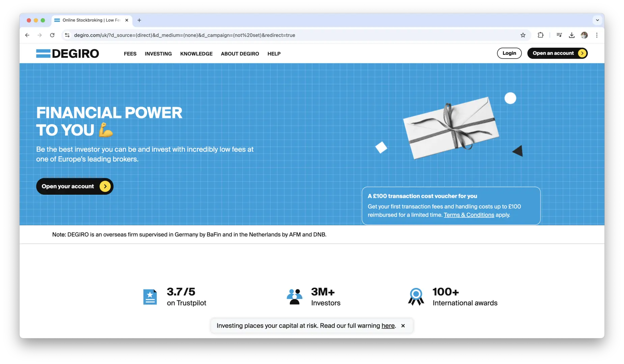
Task: Open the KNOWLEDGE menu
Action: click(196, 54)
